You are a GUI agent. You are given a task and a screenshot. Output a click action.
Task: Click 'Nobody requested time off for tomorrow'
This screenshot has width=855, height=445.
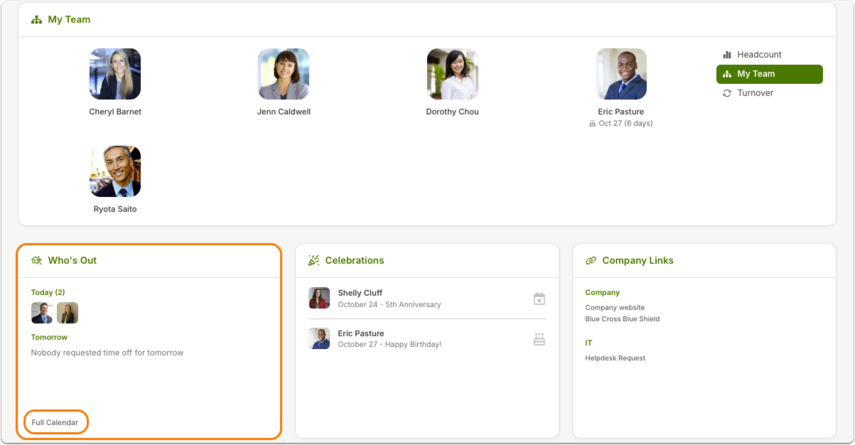[107, 353]
